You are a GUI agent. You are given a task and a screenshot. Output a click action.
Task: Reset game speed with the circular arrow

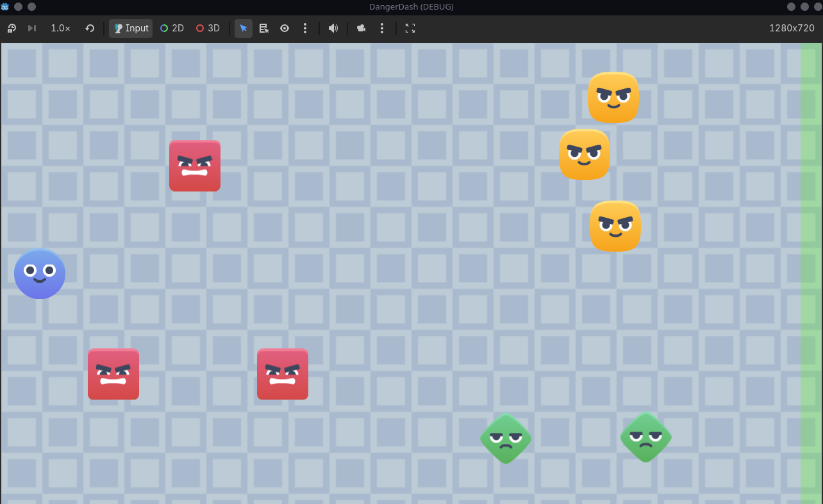tap(90, 28)
